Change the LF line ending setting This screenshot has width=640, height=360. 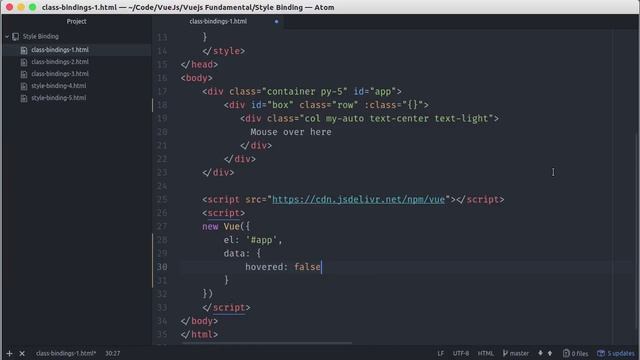[x=440, y=353]
